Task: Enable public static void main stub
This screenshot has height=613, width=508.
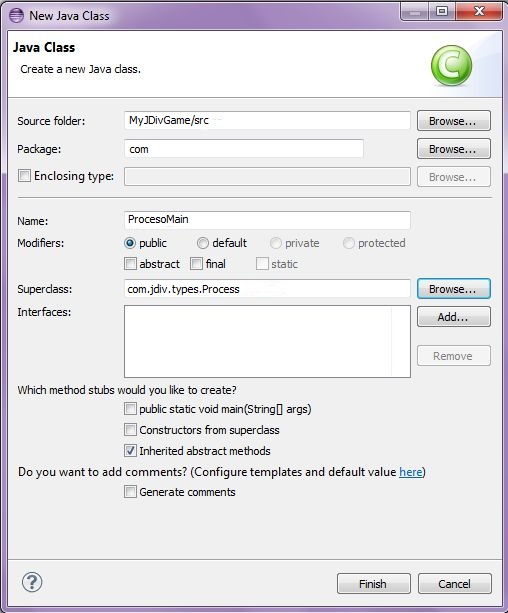Action: 130,409
